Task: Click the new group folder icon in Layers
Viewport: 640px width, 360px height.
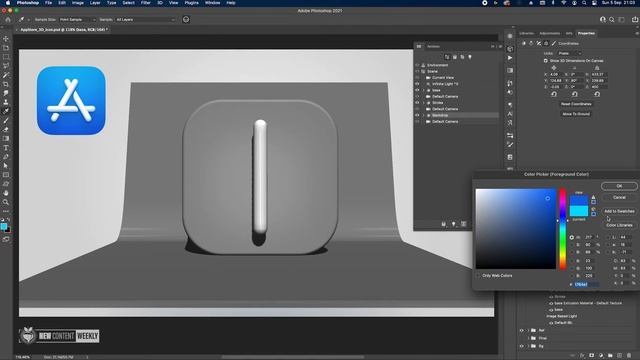Action: coord(610,356)
